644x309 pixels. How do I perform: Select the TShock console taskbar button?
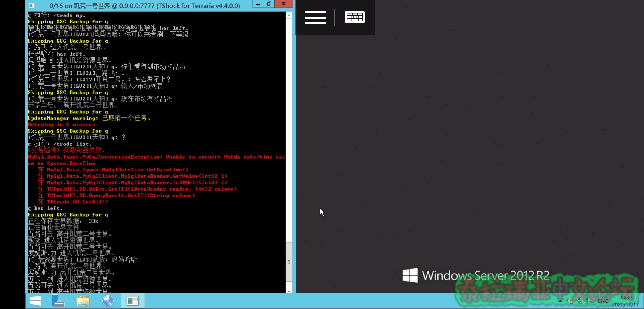click(x=133, y=301)
